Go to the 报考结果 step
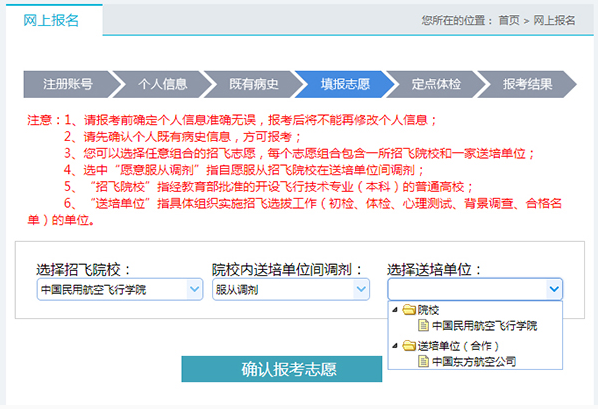598x409 pixels. pyautogui.click(x=527, y=84)
